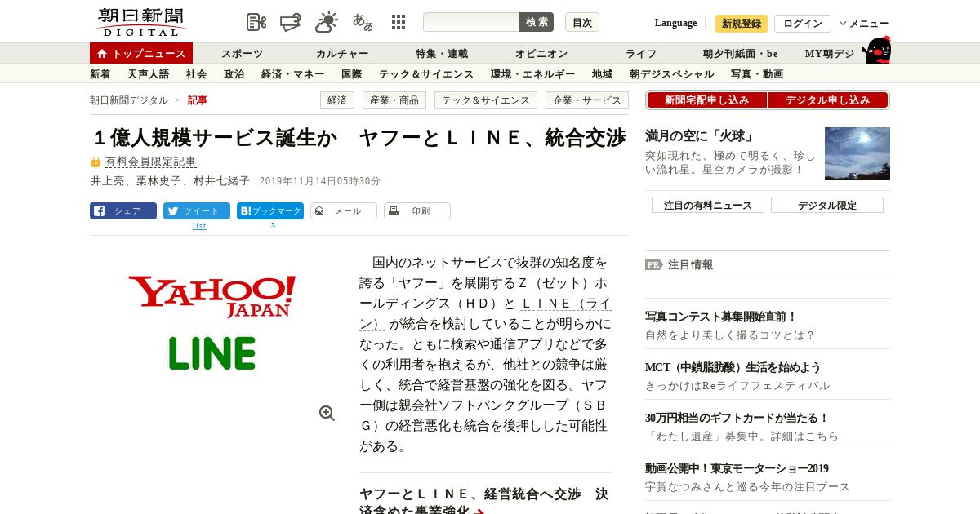Share the article on Facebook
The height and width of the screenshot is (514, 980).
click(123, 211)
